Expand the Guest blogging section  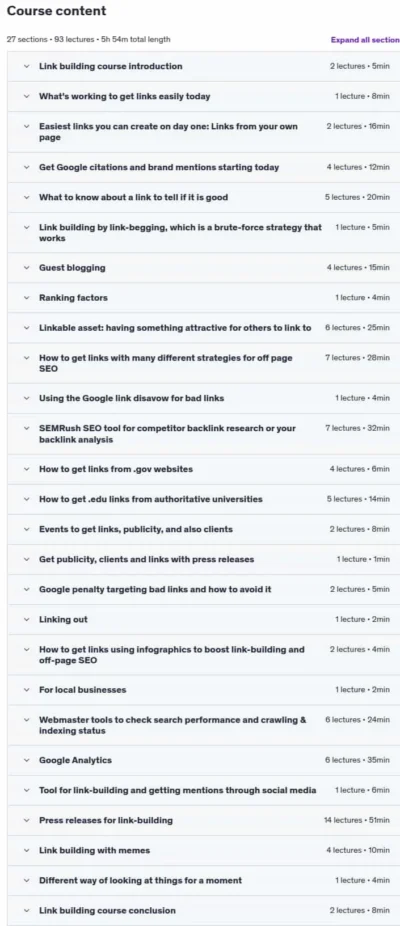[x=203, y=268]
